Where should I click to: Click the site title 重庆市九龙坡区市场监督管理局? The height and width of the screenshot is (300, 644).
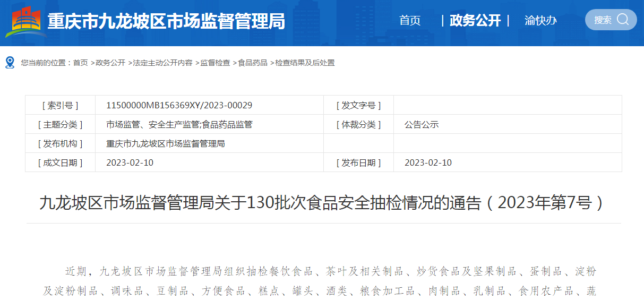coord(166,22)
